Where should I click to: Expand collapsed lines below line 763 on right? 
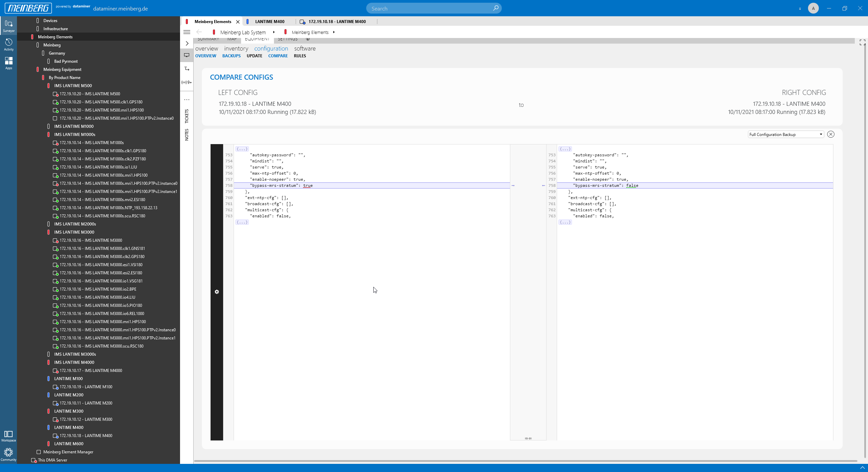point(565,222)
